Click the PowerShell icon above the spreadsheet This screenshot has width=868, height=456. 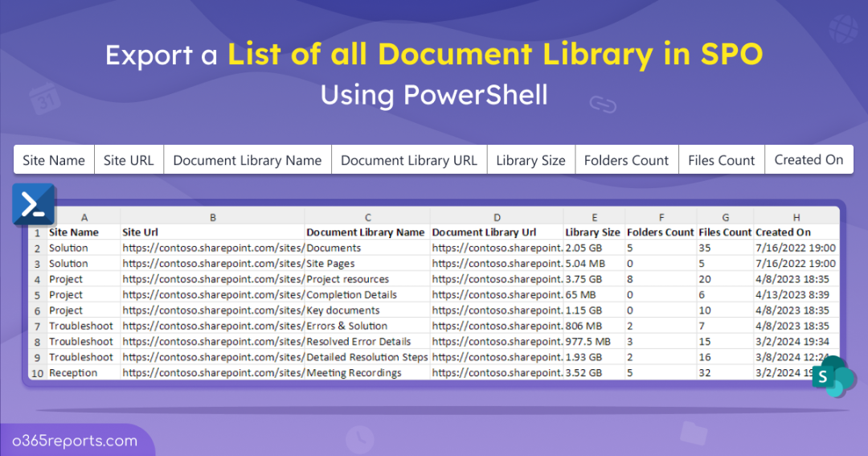(34, 205)
